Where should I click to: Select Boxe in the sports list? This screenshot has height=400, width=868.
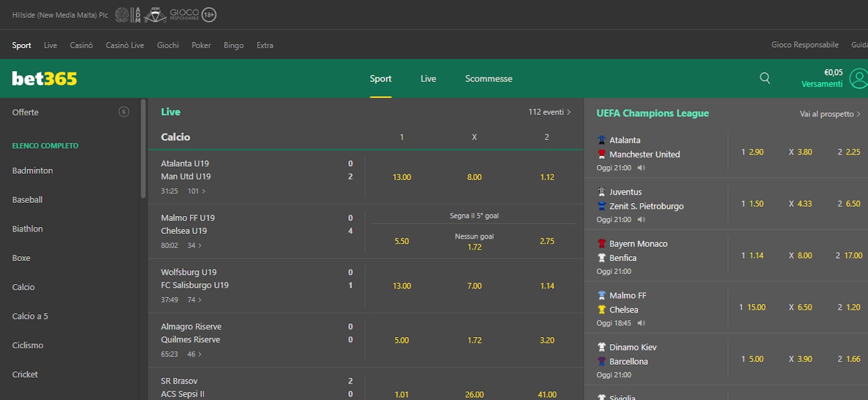click(21, 258)
